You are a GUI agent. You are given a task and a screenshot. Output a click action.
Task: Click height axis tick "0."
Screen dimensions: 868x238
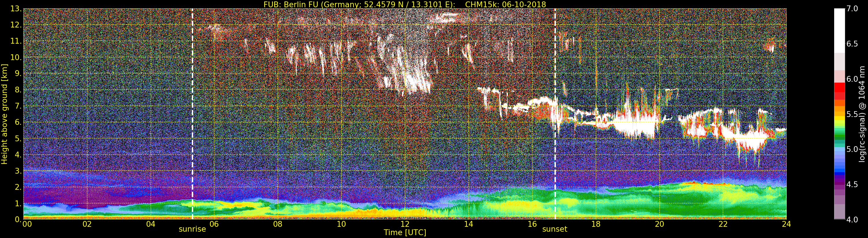(18, 219)
